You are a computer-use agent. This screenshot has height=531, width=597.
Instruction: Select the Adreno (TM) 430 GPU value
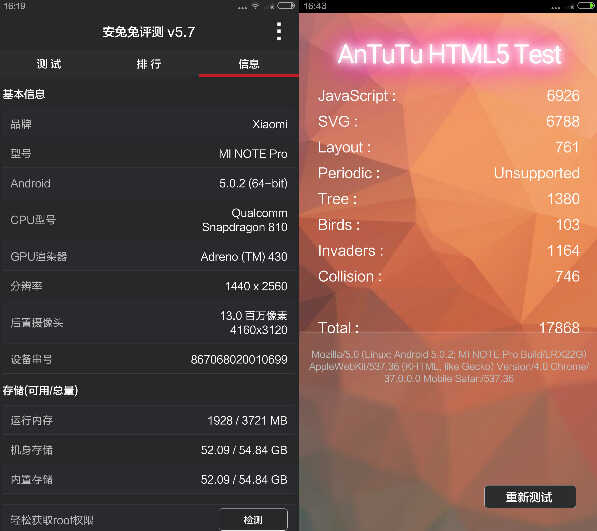244,257
